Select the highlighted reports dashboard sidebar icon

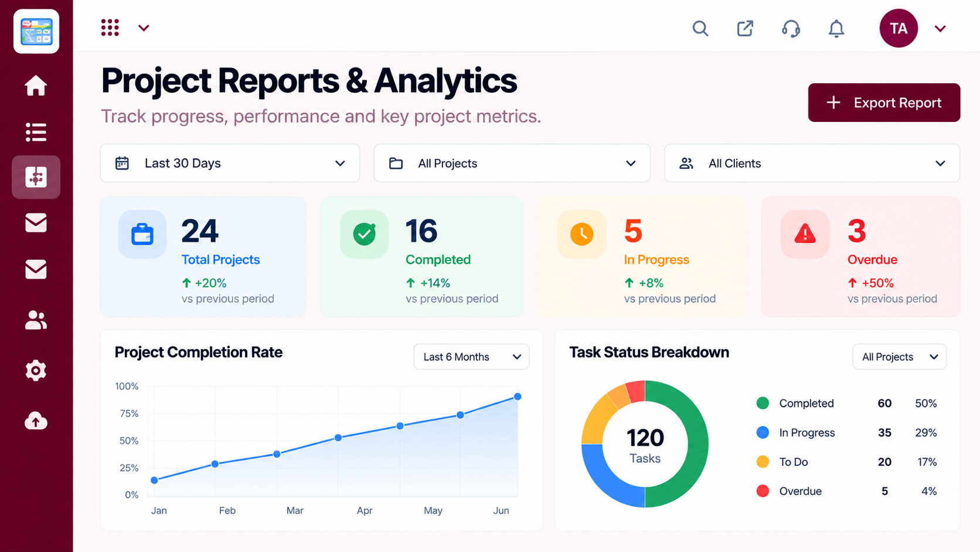[x=36, y=177]
